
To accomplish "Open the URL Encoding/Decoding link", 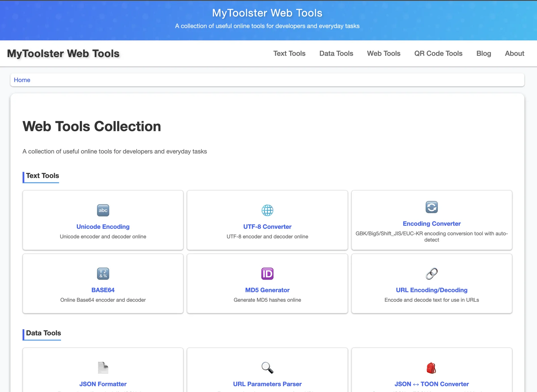I will pyautogui.click(x=432, y=290).
